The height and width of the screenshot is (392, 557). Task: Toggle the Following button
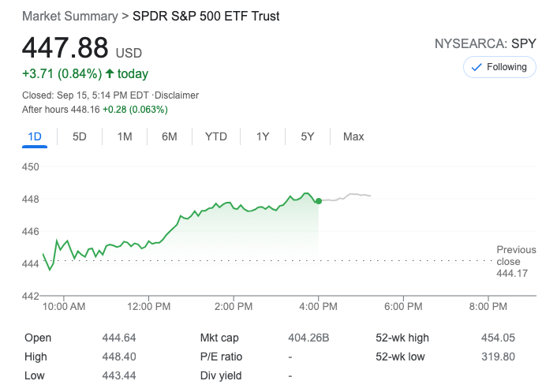499,67
